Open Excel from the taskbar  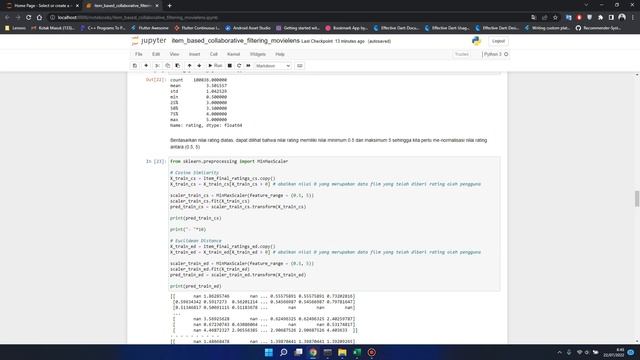coord(357,352)
